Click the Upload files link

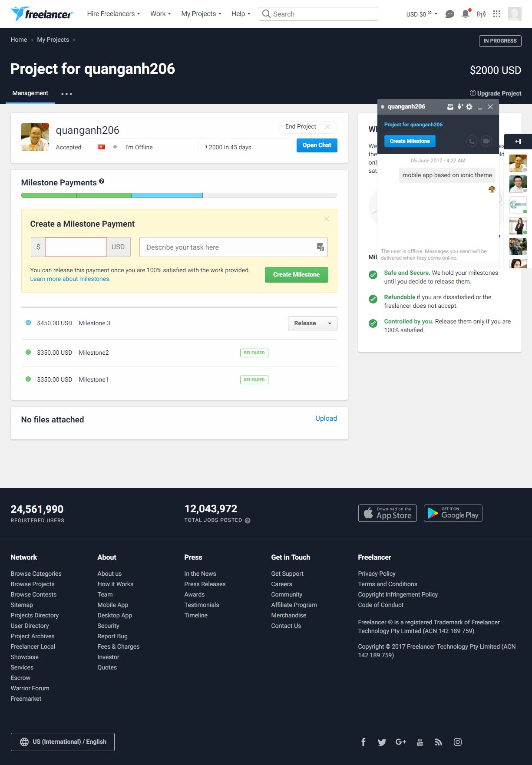(x=326, y=419)
